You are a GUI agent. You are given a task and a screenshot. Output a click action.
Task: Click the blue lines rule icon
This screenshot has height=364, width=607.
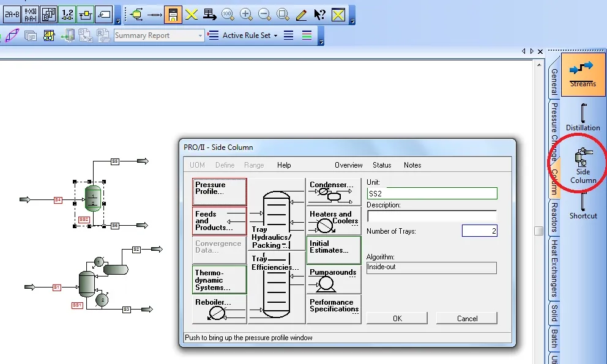click(x=288, y=35)
